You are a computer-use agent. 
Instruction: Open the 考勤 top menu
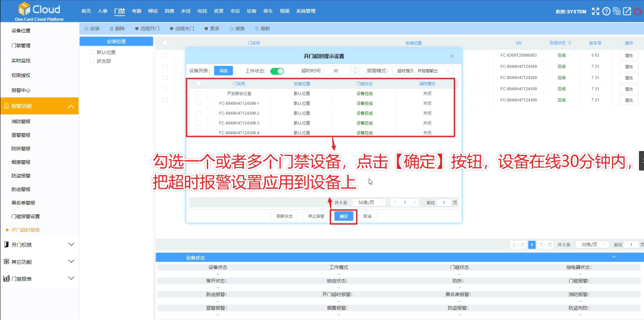tap(136, 11)
